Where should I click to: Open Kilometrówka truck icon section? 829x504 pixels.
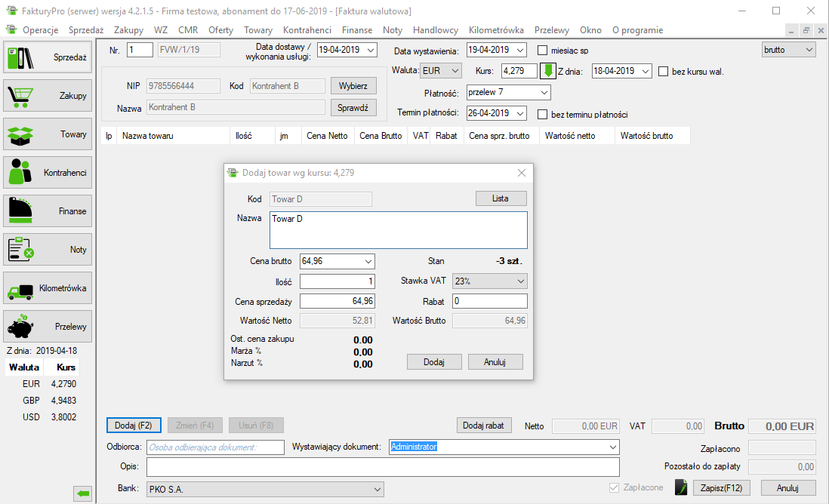coord(48,288)
